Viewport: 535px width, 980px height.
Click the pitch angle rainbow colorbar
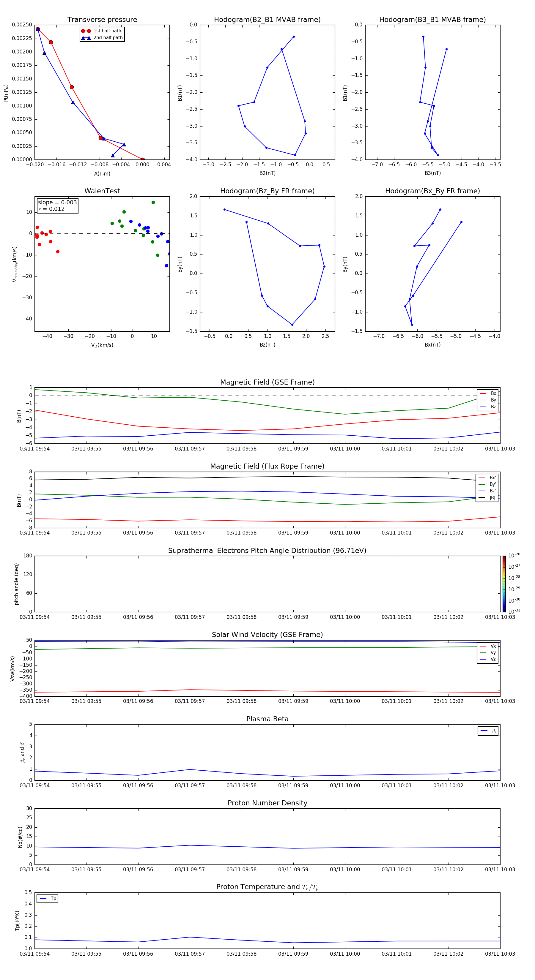(504, 584)
